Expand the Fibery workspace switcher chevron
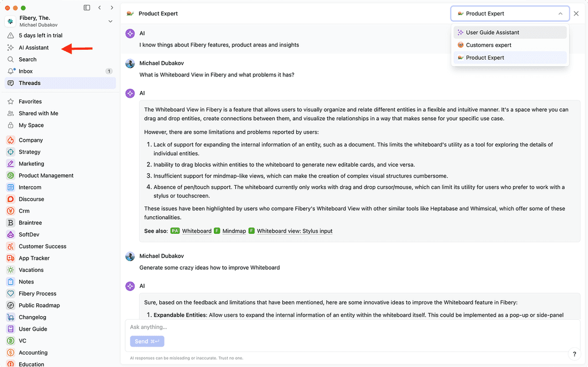This screenshot has height=367, width=588. (x=111, y=21)
